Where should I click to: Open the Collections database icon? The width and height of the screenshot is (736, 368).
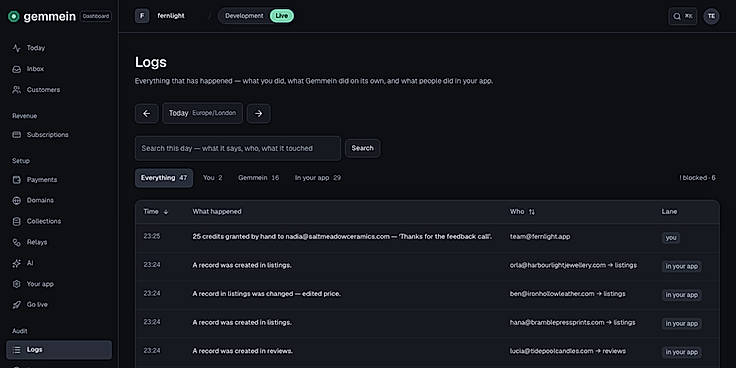(16, 221)
